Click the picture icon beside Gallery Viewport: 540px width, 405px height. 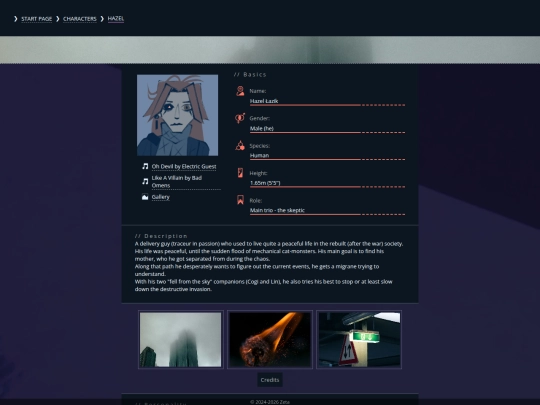(145, 197)
